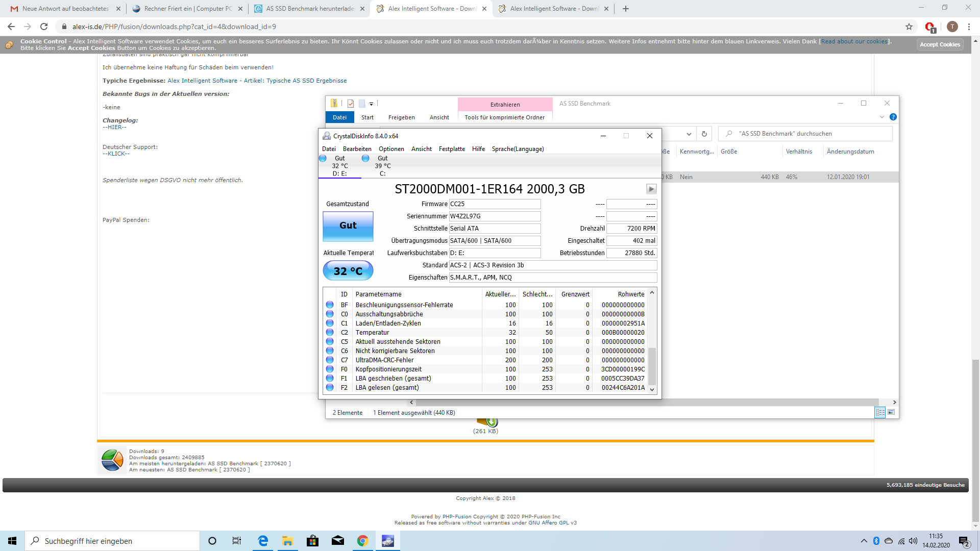Open new Chrome tab plus button
Screen dimensions: 980x551
626,9
